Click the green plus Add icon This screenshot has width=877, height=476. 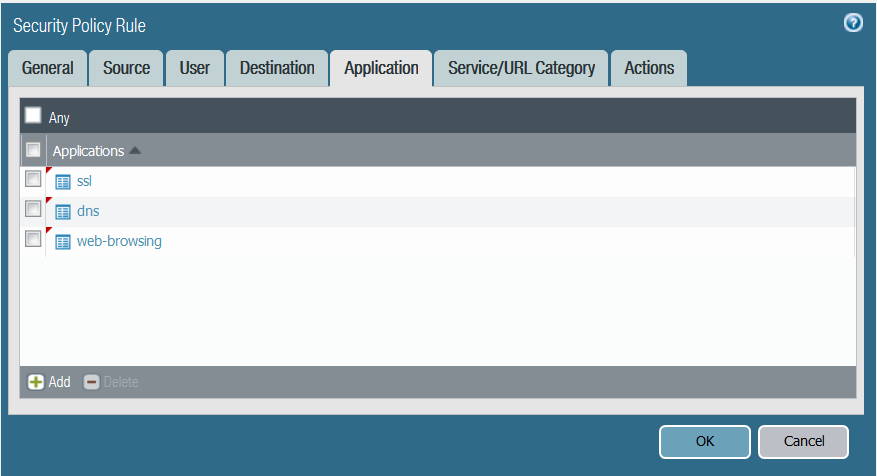(36, 382)
